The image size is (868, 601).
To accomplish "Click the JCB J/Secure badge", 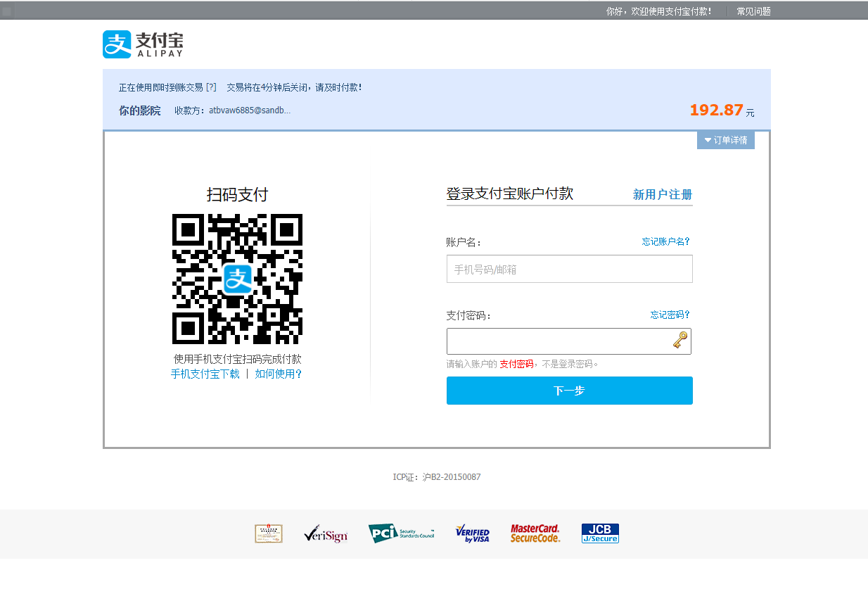I will click(600, 533).
